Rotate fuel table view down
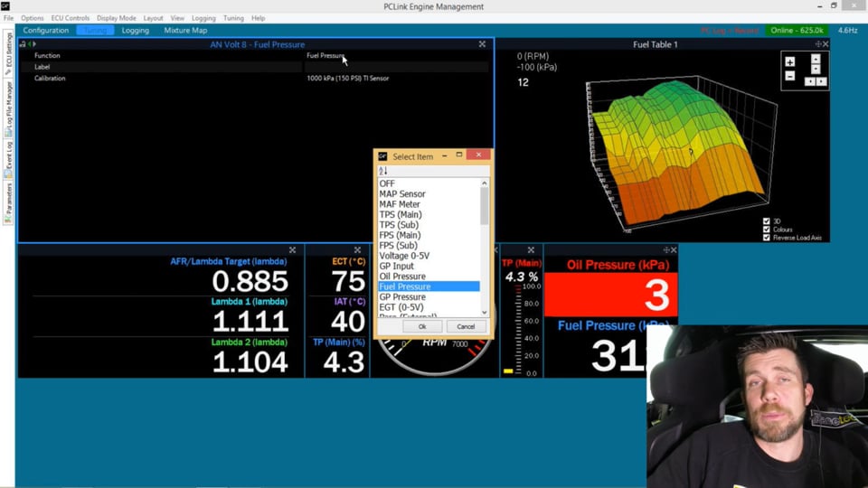Image resolution: width=868 pixels, height=488 pixels. 816,70
